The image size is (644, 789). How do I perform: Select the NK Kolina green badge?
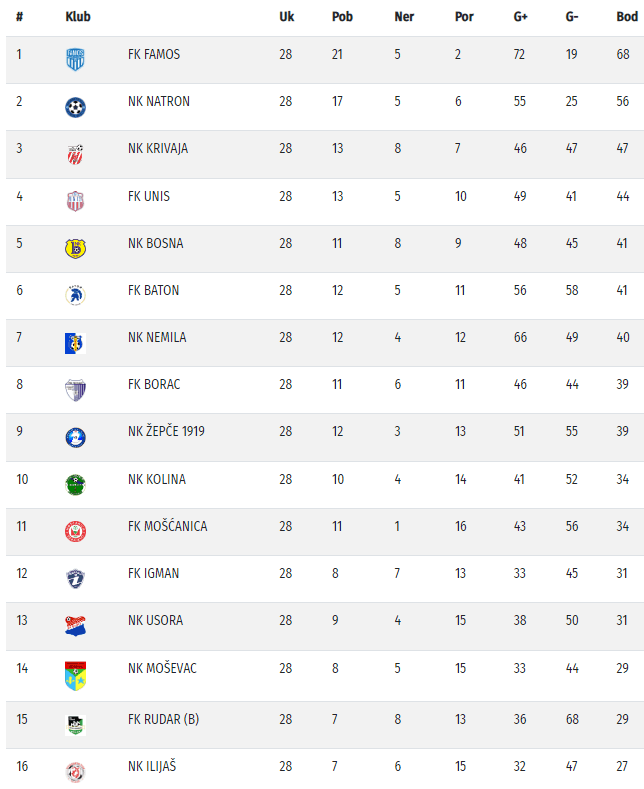coord(75,484)
